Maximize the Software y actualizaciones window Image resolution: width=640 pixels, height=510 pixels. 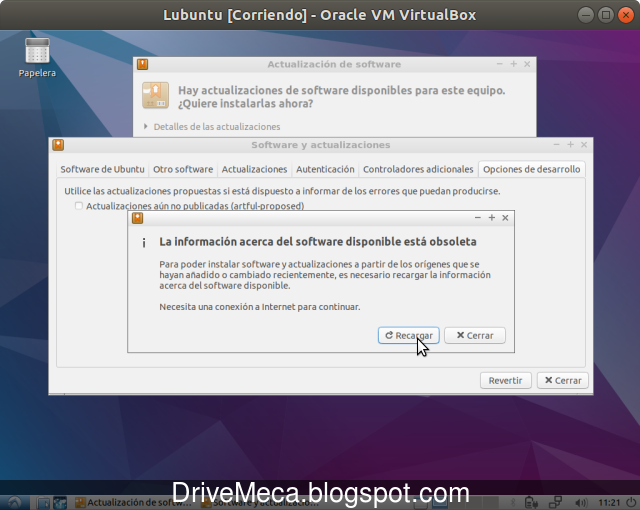coord(571,145)
